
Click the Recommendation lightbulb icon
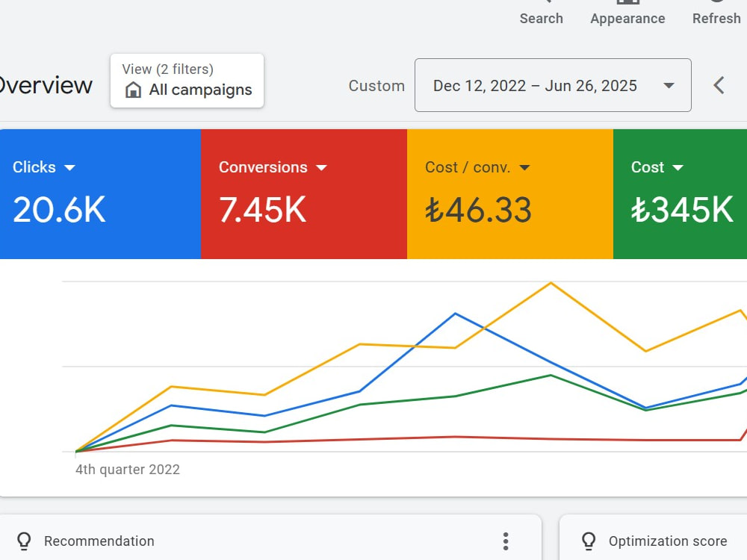pyautogui.click(x=24, y=541)
